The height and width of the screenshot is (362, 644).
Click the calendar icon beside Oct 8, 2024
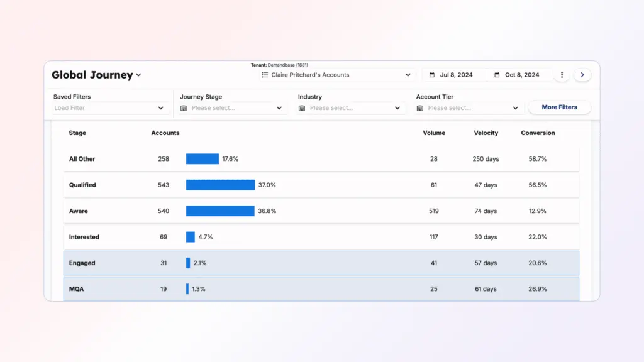(497, 75)
